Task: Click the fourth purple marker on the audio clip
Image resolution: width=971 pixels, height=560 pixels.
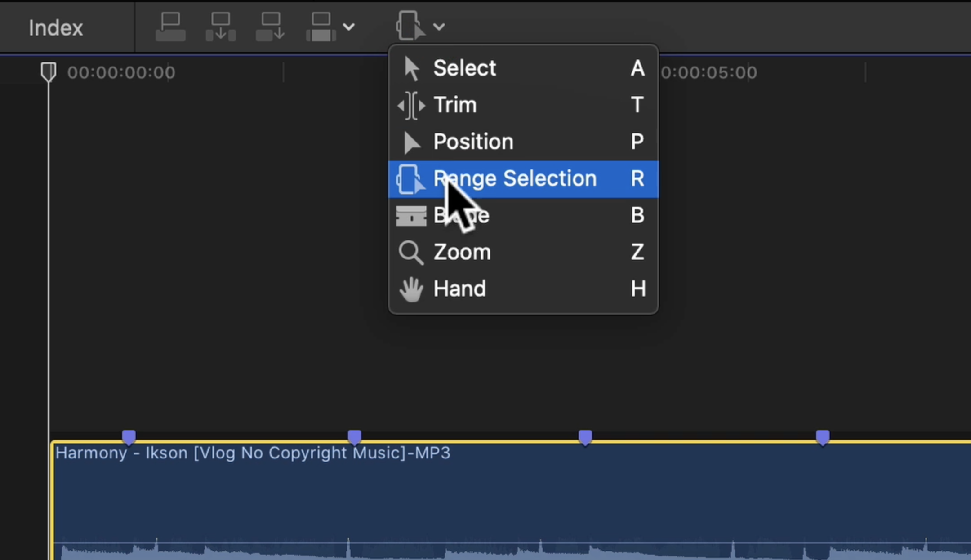Action: pos(823,437)
